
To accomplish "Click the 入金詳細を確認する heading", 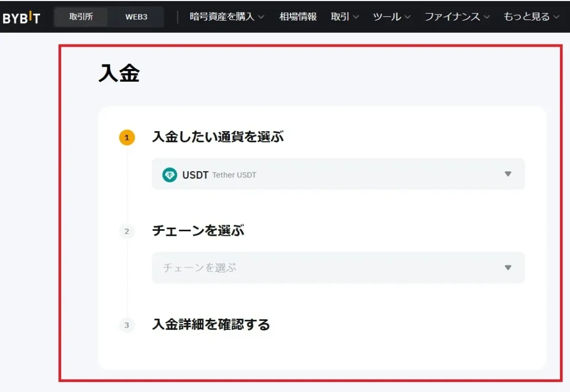I will (211, 324).
